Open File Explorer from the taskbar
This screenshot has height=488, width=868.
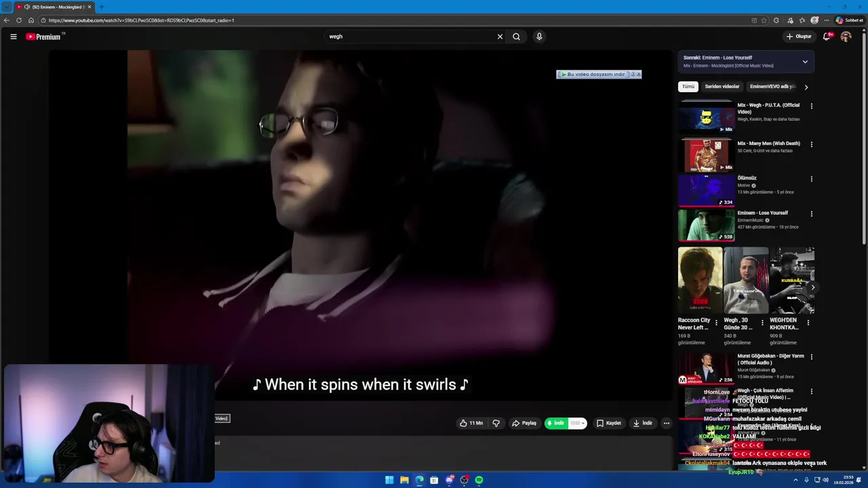coord(404,480)
